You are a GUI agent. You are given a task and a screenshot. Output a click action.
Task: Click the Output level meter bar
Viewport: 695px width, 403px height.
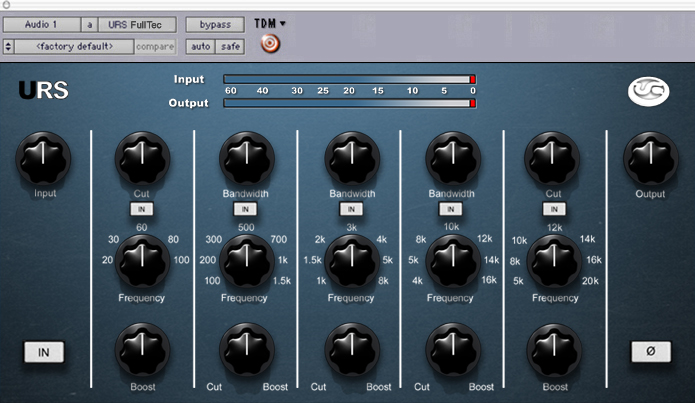point(349,103)
